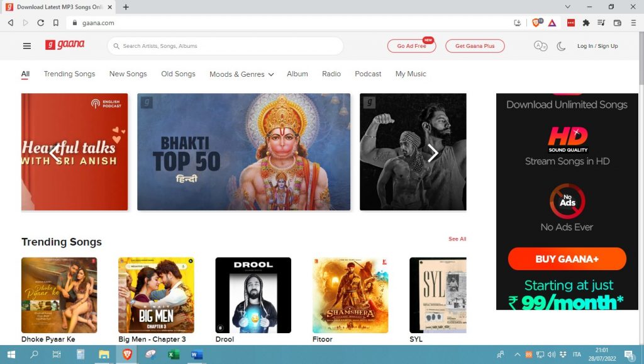Image resolution: width=644 pixels, height=364 pixels.
Task: Expand the Moods & Genres dropdown
Action: tap(241, 74)
